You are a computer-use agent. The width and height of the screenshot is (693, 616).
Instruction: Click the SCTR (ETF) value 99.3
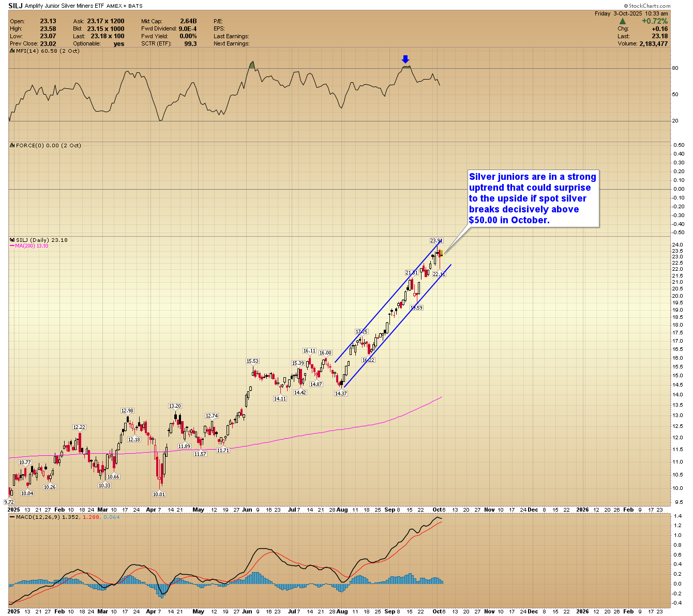pyautogui.click(x=190, y=44)
